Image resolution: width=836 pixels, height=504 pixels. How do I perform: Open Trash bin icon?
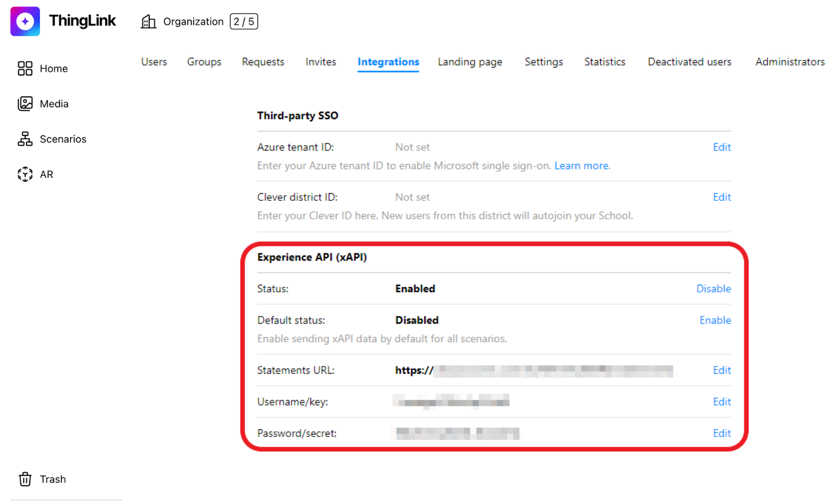pyautogui.click(x=25, y=479)
